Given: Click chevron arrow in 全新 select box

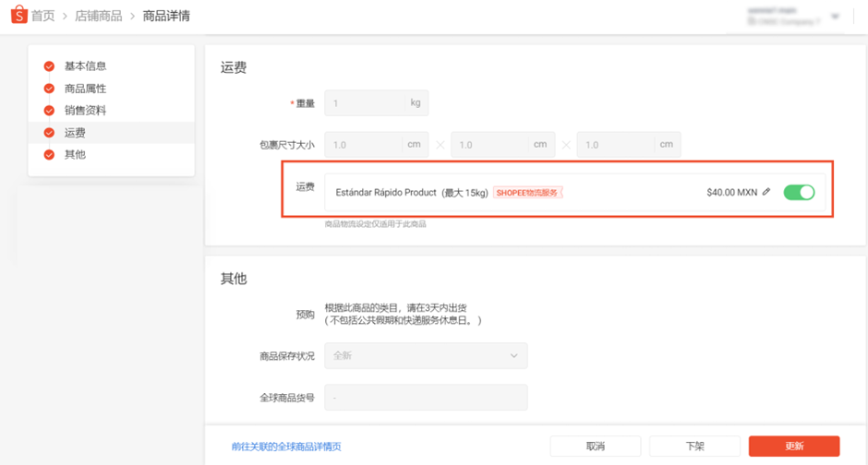Looking at the screenshot, I should click(513, 355).
